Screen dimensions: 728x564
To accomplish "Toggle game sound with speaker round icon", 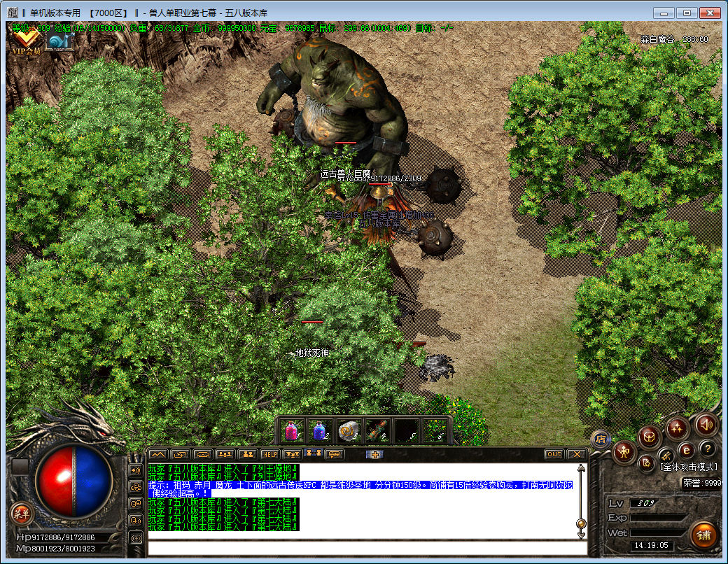I will click(705, 424).
